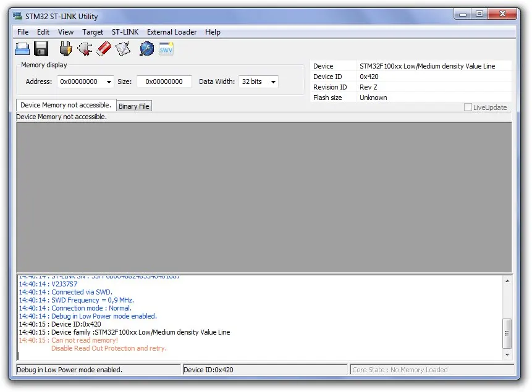Maximize the ST-LINK Utility window
The width and height of the screenshot is (532, 392).
coord(479,14)
